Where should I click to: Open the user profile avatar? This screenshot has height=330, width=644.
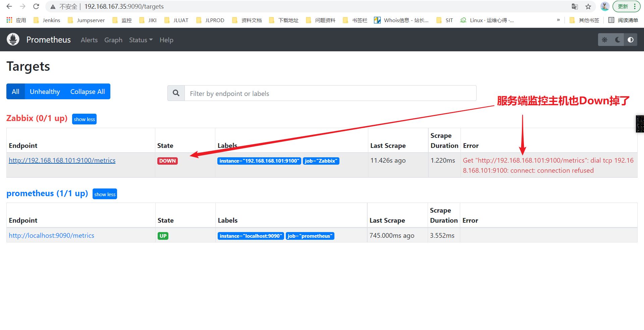[x=605, y=6]
